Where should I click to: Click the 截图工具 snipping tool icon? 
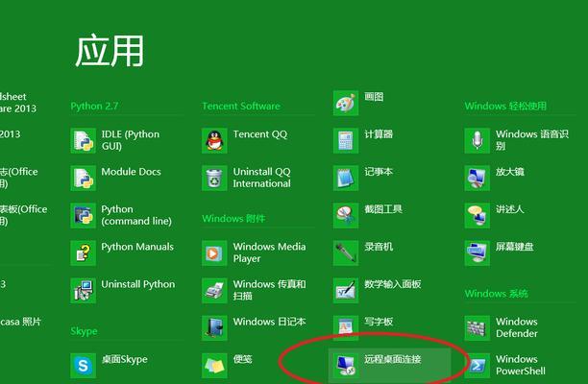346,215
